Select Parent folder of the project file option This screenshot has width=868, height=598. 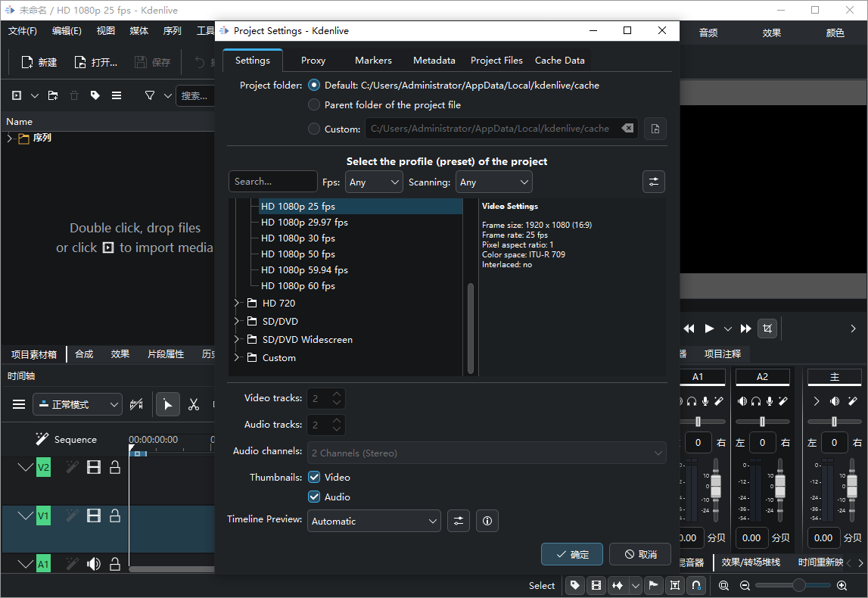click(314, 105)
